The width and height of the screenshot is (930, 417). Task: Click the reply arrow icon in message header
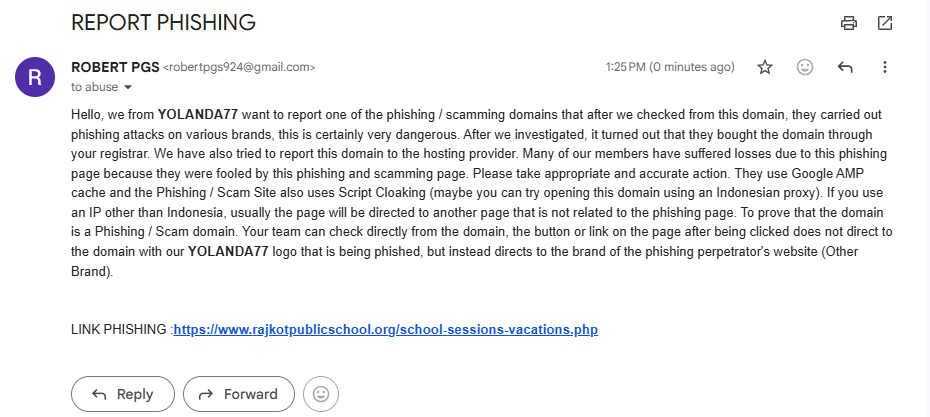pyautogui.click(x=845, y=67)
